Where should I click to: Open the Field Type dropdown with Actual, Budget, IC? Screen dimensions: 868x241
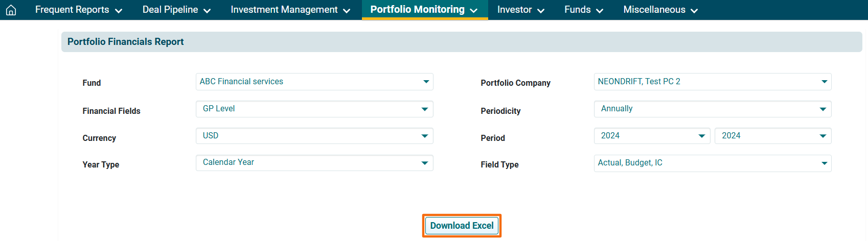tap(712, 163)
